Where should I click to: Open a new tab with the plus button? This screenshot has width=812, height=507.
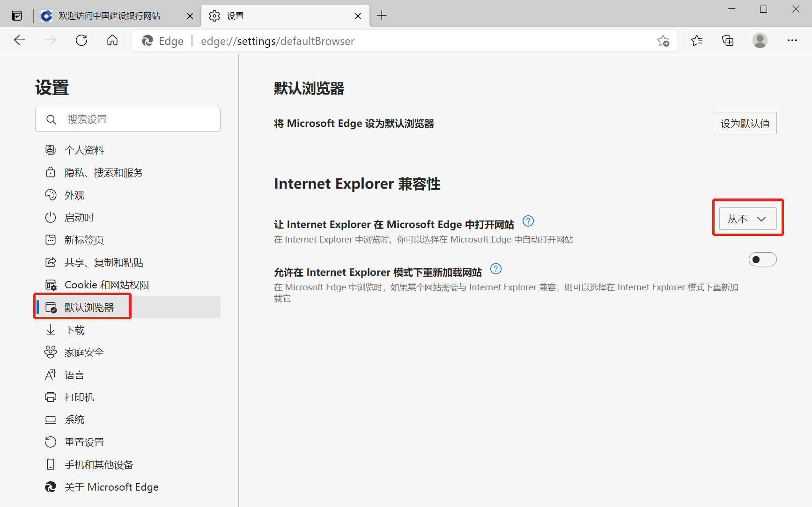click(382, 15)
